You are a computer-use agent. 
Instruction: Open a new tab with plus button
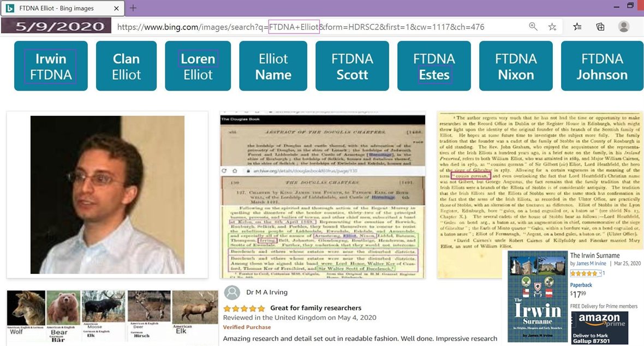(x=133, y=8)
